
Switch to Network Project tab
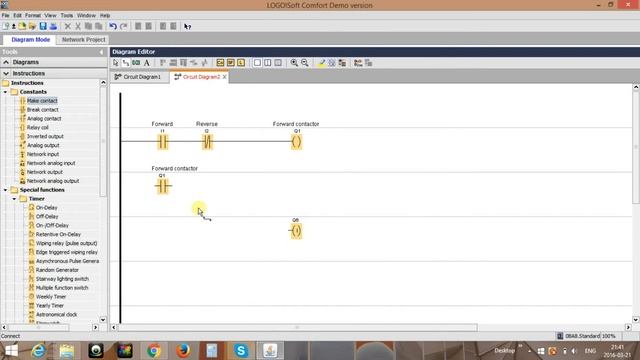pyautogui.click(x=83, y=40)
